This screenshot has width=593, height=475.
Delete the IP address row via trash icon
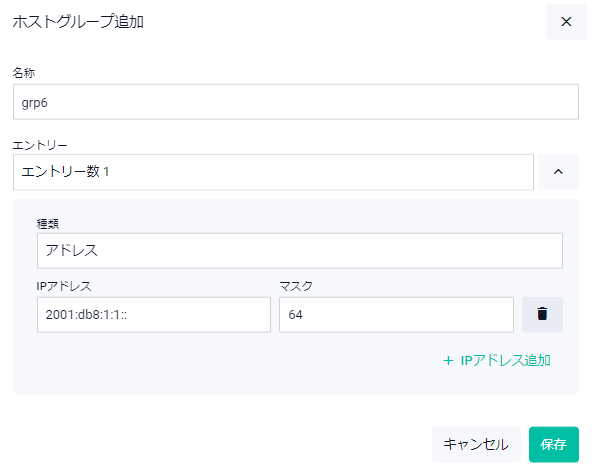[542, 314]
